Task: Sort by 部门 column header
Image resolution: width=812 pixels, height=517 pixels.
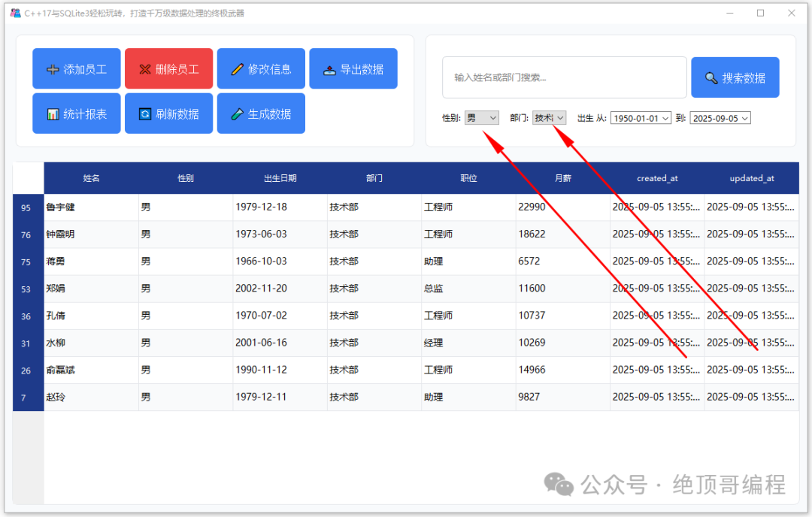Action: (374, 179)
